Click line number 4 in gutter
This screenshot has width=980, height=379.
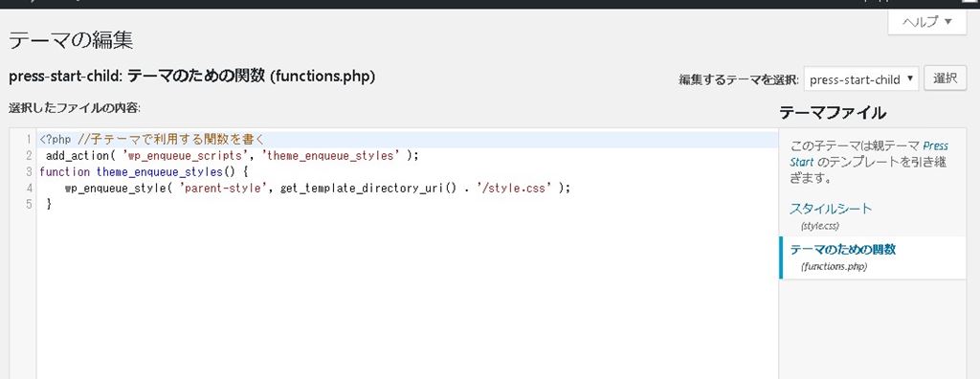point(29,188)
